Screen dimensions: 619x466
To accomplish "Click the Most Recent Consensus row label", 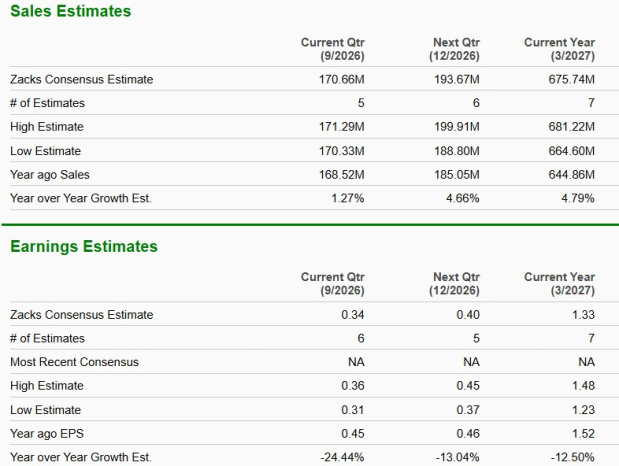I will [74, 362].
